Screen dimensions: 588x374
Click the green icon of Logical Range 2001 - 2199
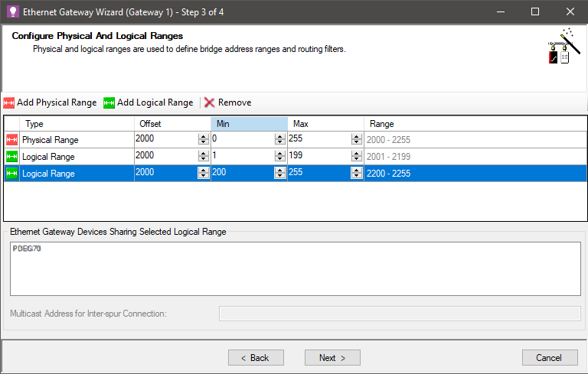tap(11, 157)
